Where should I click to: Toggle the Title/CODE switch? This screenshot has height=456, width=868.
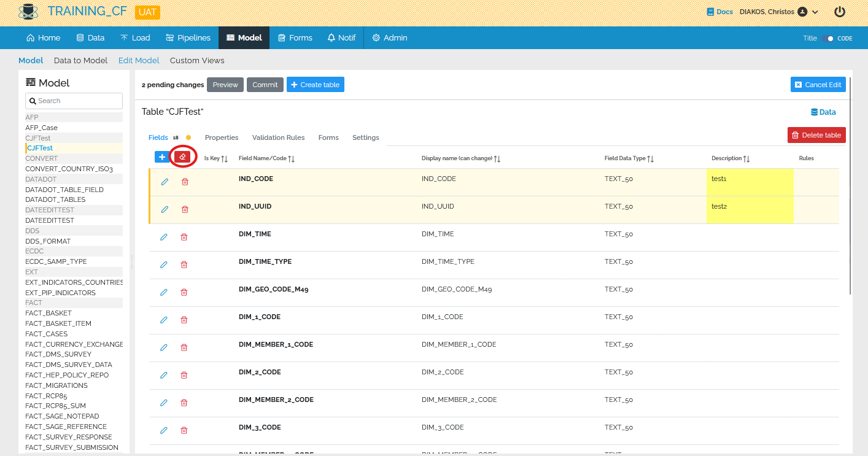828,38
